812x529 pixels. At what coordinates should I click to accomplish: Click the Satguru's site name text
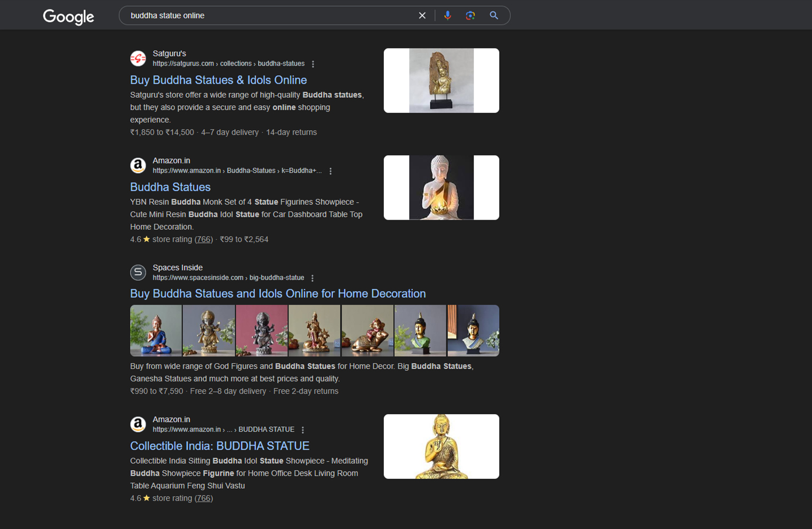pos(169,53)
